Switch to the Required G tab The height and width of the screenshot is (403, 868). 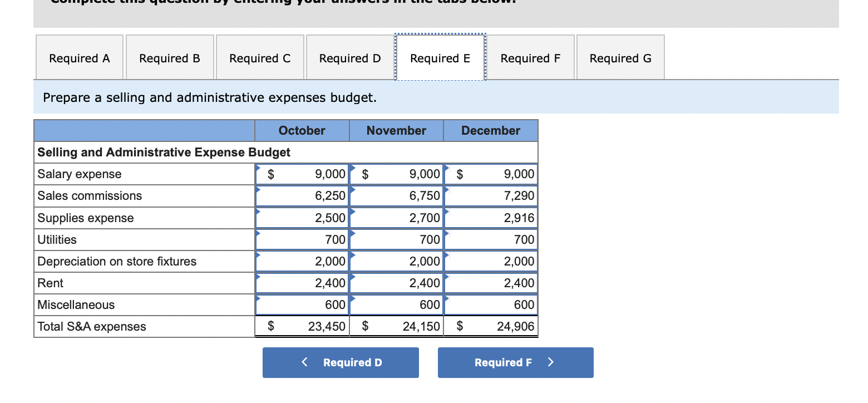[x=620, y=58]
